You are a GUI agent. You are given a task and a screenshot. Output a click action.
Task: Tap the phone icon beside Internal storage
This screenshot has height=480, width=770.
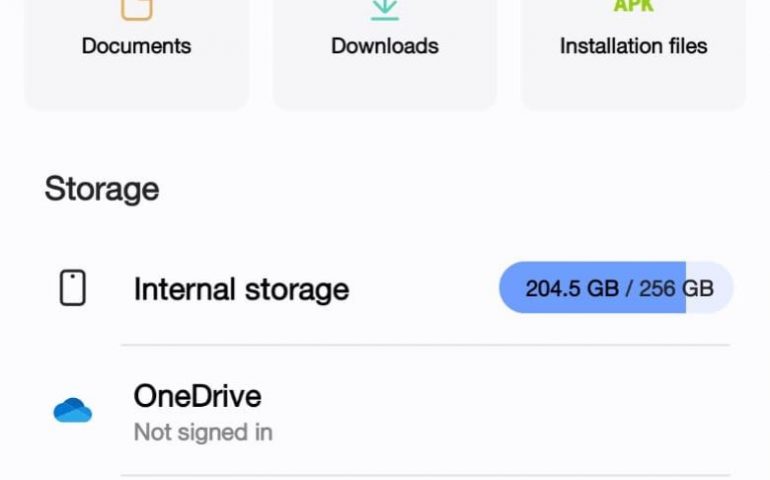click(73, 288)
